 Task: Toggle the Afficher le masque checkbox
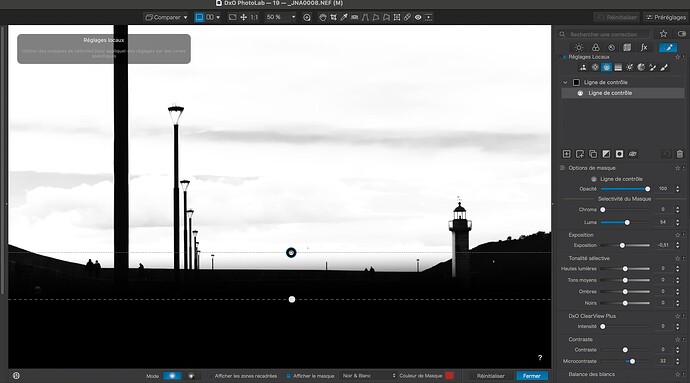point(289,376)
